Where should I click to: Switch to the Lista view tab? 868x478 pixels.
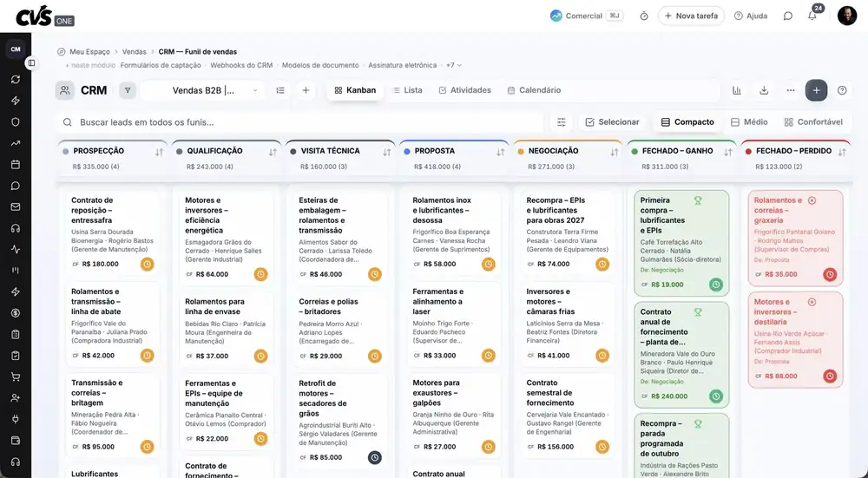(407, 90)
